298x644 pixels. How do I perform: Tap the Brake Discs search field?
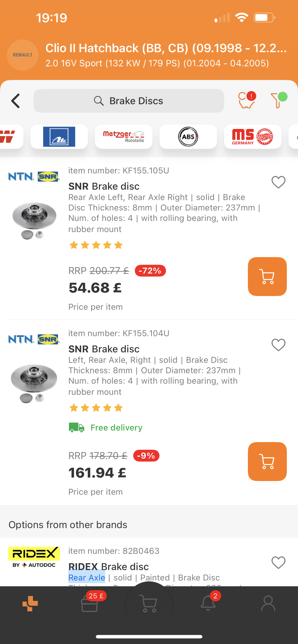129,101
